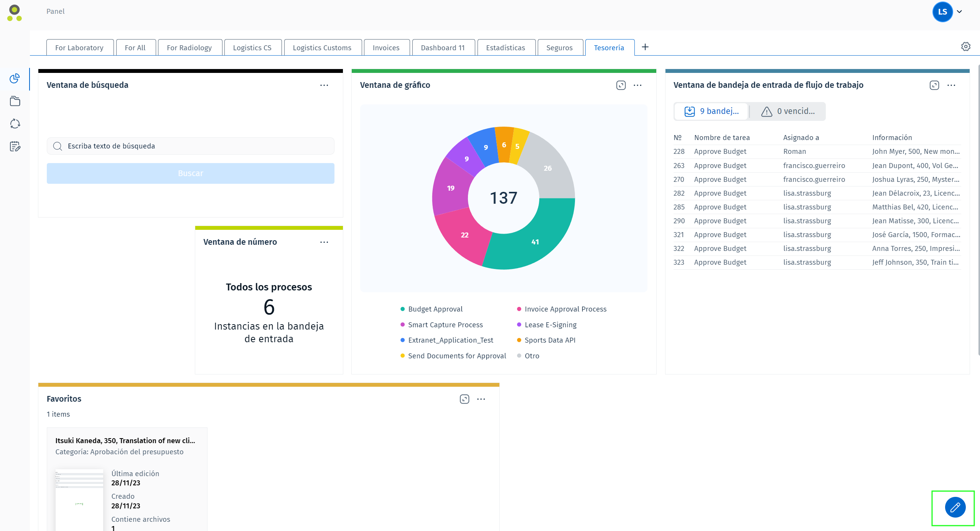Viewport: 980px width, 531px height.
Task: Click the workflow inbox panel icon
Action: (x=934, y=84)
